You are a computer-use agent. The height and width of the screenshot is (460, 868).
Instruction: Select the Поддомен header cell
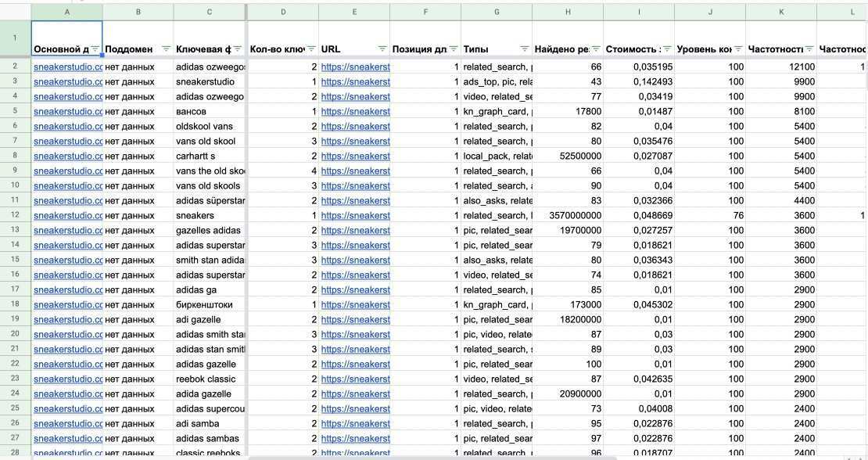138,38
